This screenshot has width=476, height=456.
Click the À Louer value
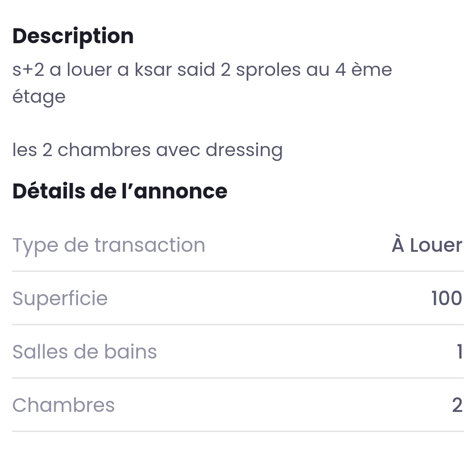click(x=427, y=245)
